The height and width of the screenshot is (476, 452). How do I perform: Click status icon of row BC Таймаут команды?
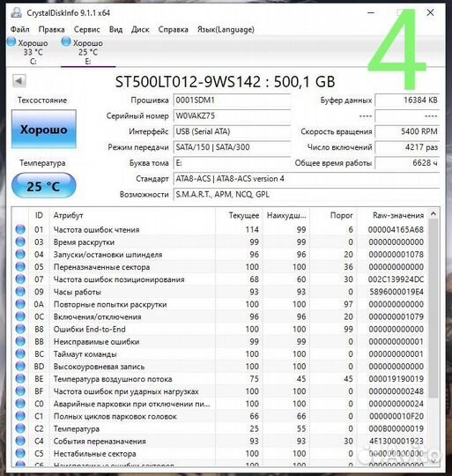coord(20,354)
